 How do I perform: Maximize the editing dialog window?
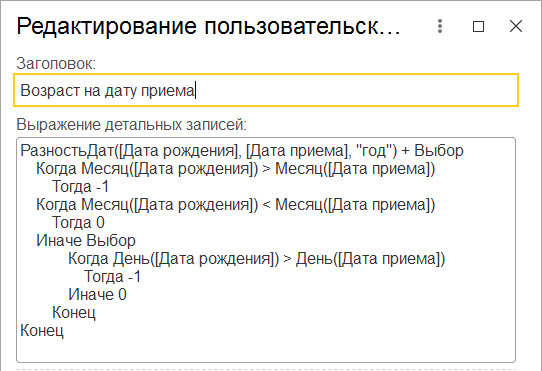click(478, 26)
